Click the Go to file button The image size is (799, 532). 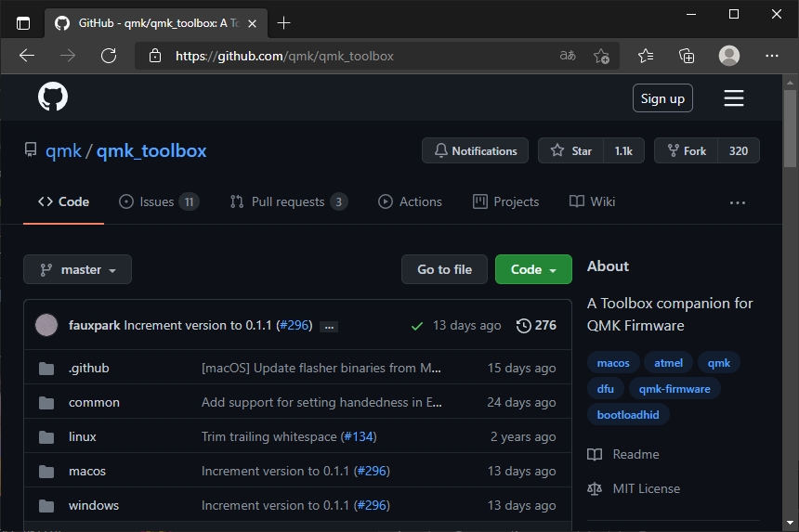point(444,269)
